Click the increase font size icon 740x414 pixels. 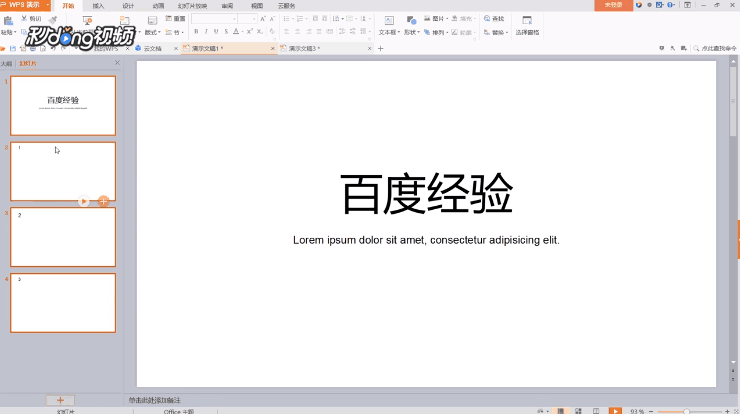(x=263, y=19)
